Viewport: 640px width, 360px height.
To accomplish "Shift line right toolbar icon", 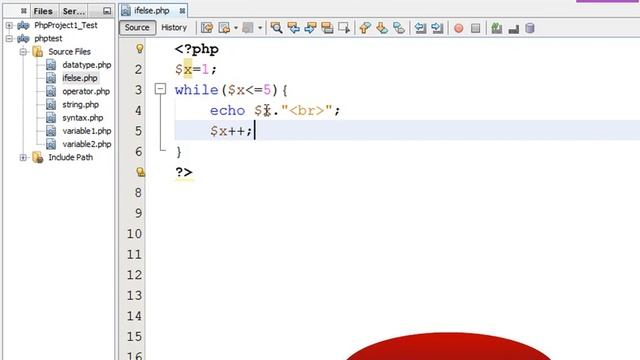I will (437, 28).
